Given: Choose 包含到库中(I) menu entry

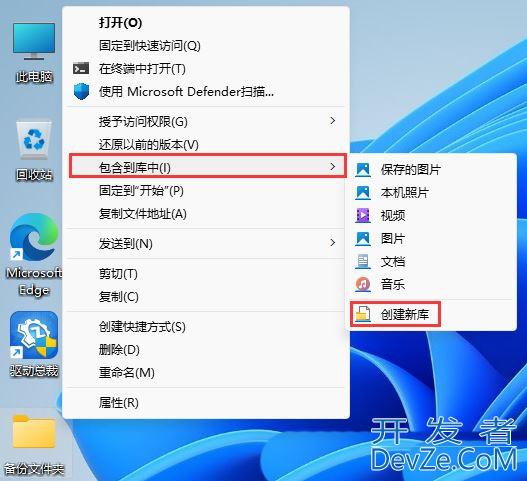Looking at the screenshot, I should point(208,166).
